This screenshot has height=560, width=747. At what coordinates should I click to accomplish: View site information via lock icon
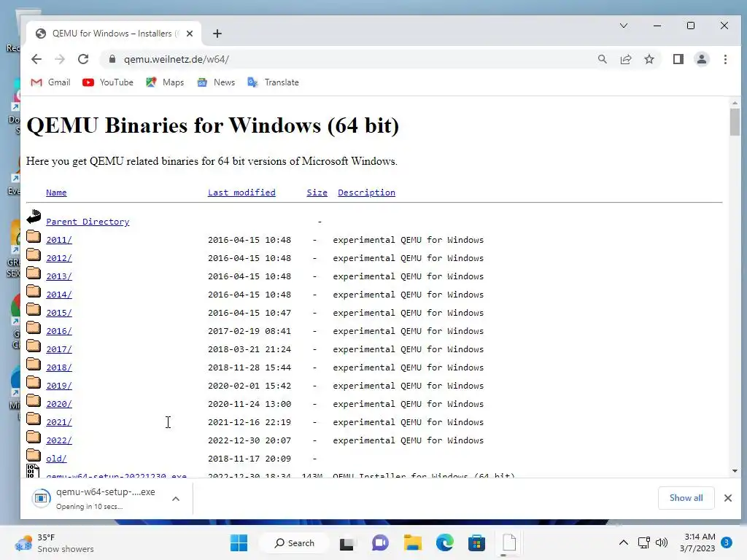(112, 59)
